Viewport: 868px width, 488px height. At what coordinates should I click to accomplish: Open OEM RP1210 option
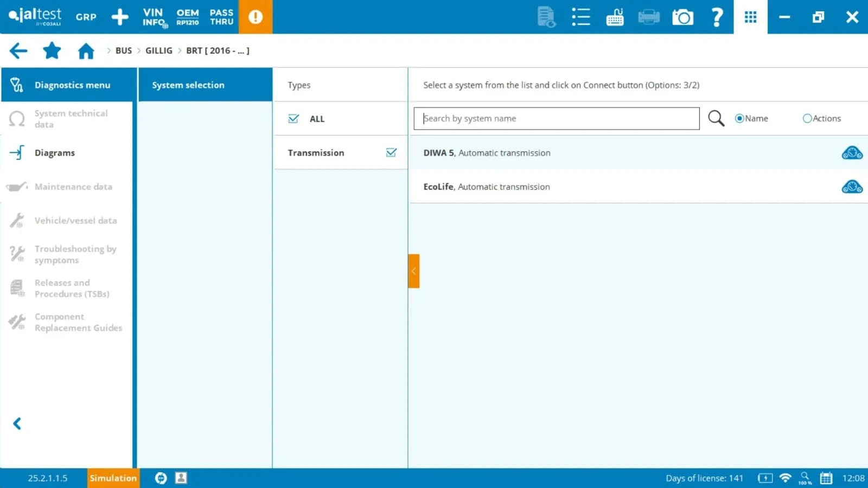188,17
